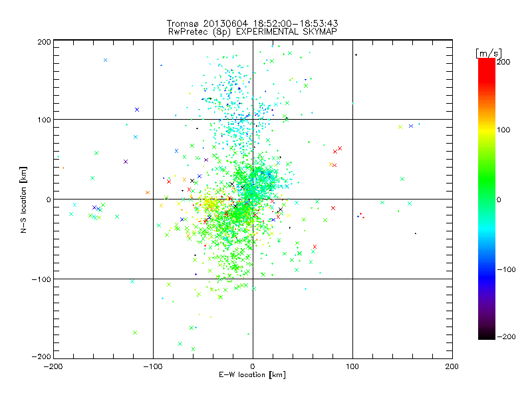
Task: Select colorbar tick label "100"
Action: coord(503,130)
